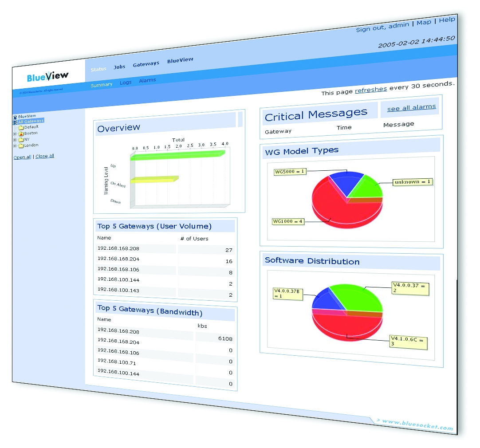Click 192.168.100.143 in User Volume table

click(118, 290)
